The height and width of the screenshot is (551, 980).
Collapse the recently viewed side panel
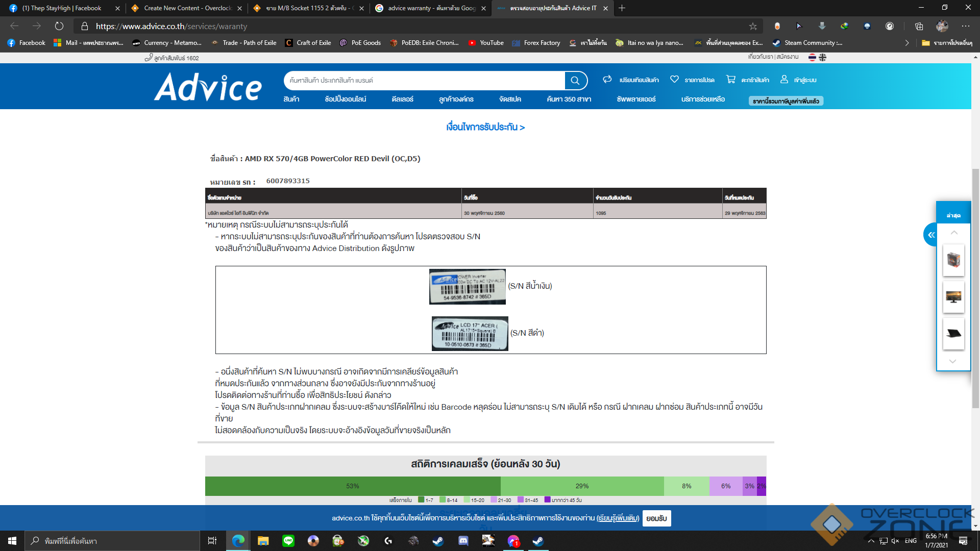[931, 235]
